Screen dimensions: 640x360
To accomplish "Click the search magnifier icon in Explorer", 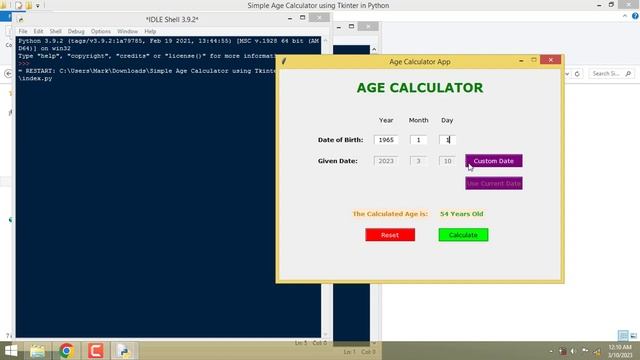I will 628,73.
